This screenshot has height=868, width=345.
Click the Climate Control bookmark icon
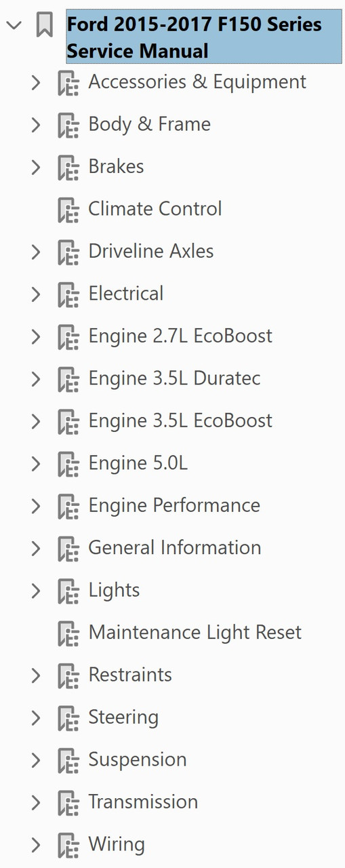click(x=68, y=210)
